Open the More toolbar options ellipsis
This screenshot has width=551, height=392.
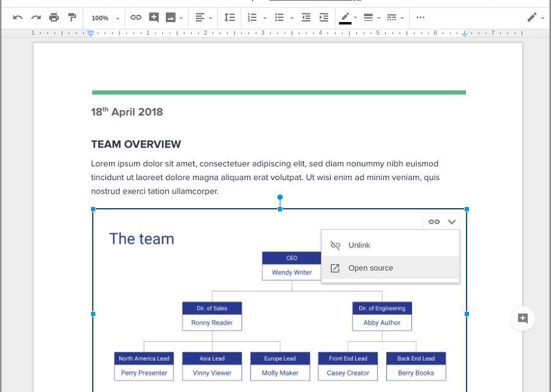[x=420, y=17]
